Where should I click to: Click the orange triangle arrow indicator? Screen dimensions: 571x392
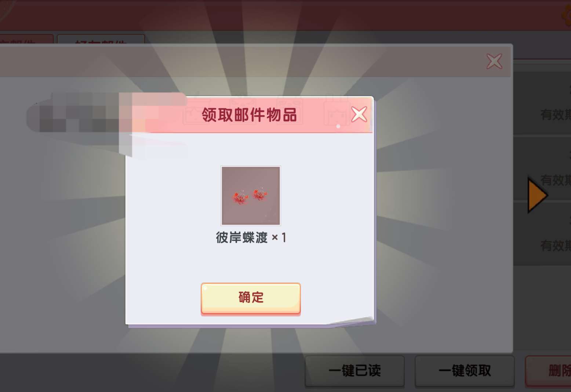coord(537,195)
